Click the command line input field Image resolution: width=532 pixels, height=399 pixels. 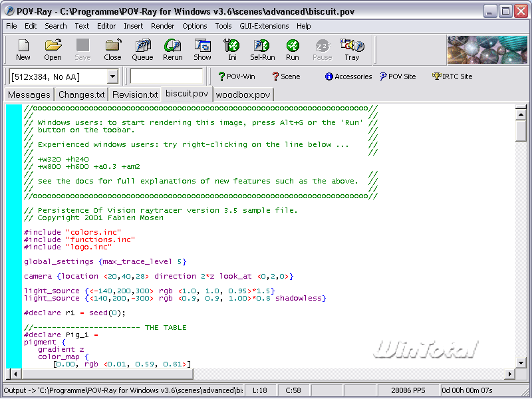click(x=166, y=76)
